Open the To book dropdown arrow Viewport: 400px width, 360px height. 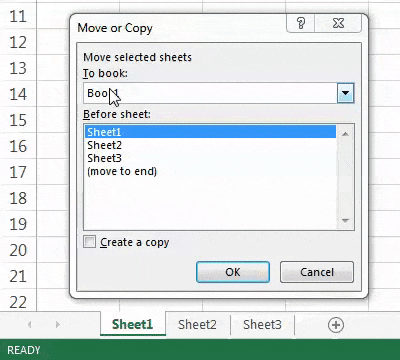[x=345, y=93]
